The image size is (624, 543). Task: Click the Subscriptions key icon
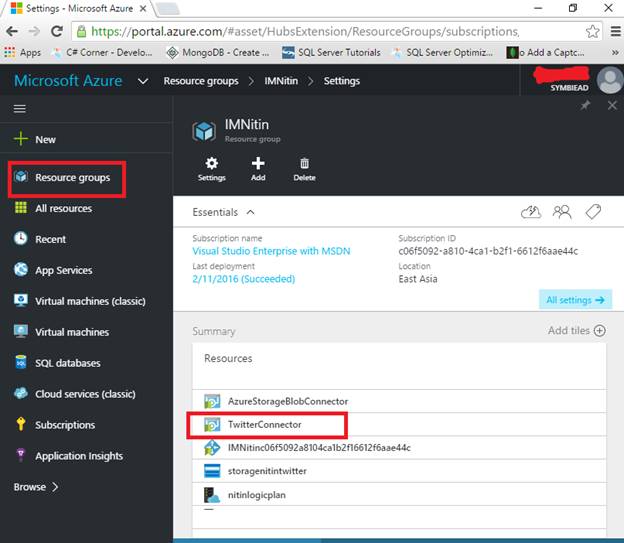pyautogui.click(x=21, y=424)
